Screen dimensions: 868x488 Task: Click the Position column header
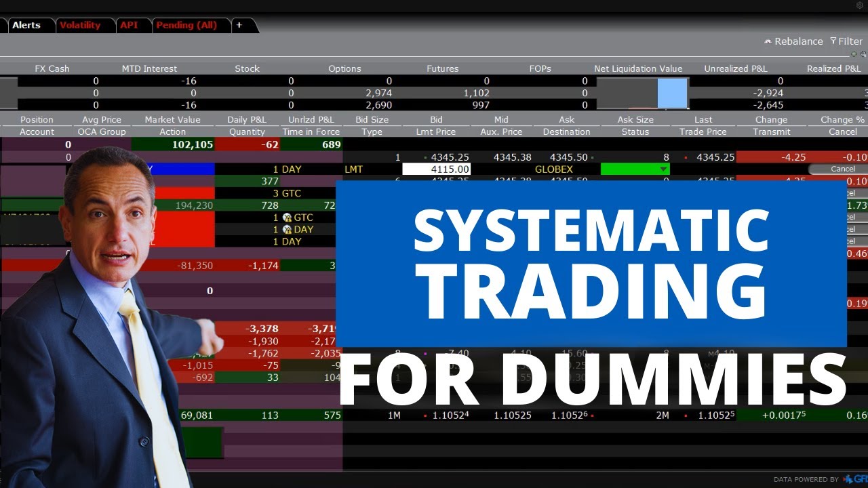pos(37,120)
